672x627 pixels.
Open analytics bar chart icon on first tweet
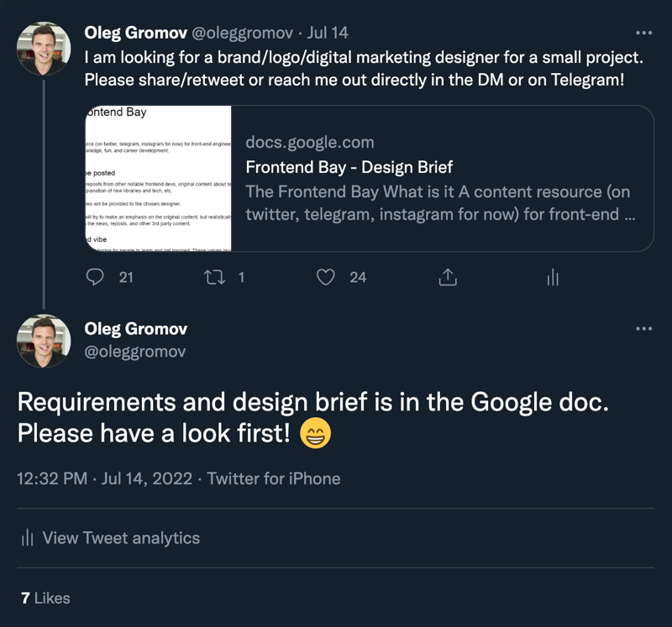pyautogui.click(x=553, y=277)
